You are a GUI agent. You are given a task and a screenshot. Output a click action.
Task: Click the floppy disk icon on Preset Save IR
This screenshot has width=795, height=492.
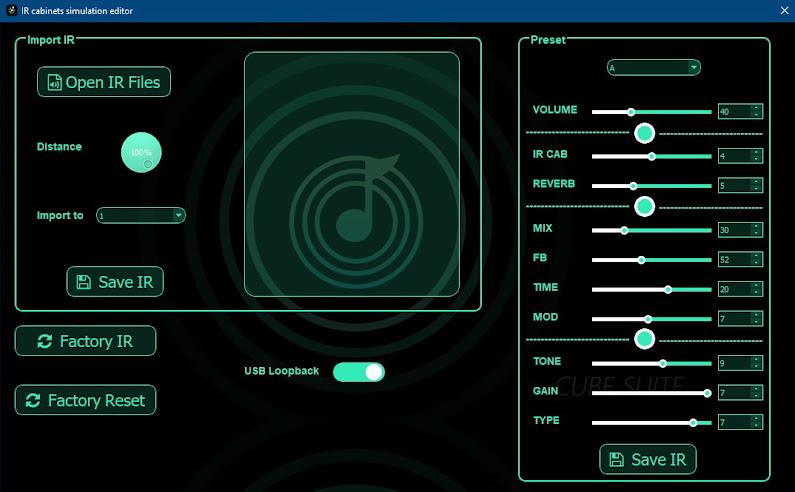tap(617, 460)
